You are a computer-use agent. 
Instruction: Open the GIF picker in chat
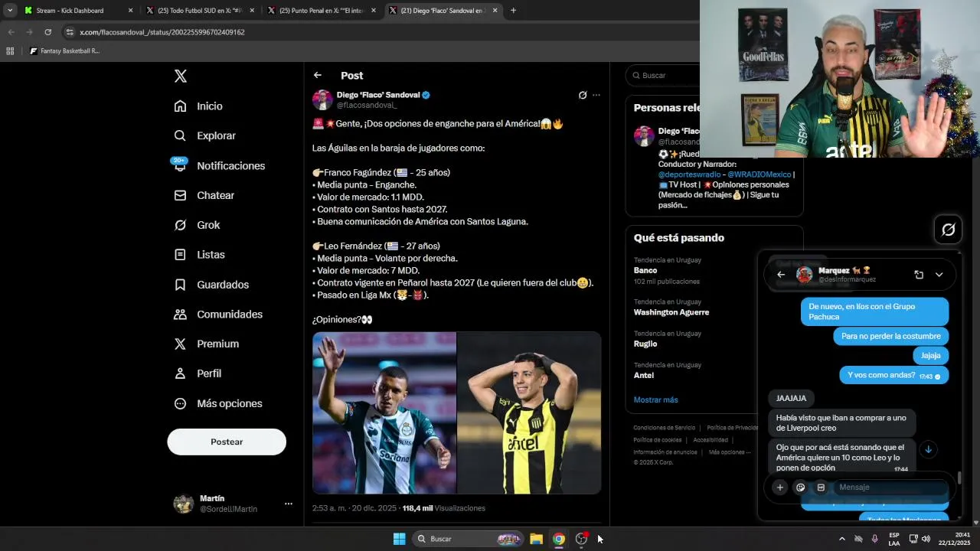tap(821, 487)
